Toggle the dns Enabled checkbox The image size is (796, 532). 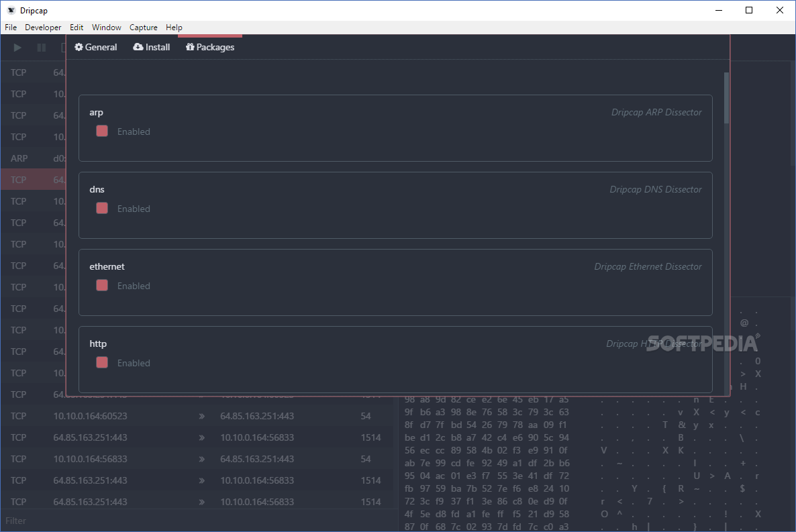pos(102,208)
